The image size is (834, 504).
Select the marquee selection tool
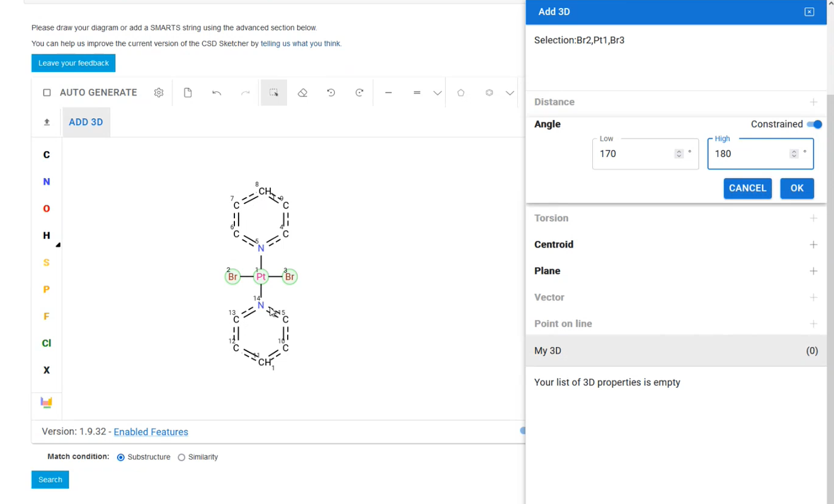point(274,93)
